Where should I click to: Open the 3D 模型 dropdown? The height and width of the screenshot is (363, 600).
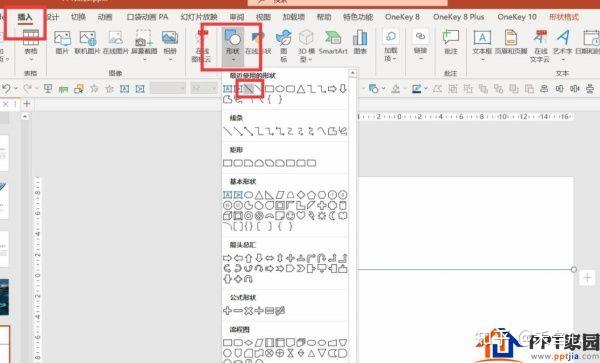pos(306,46)
